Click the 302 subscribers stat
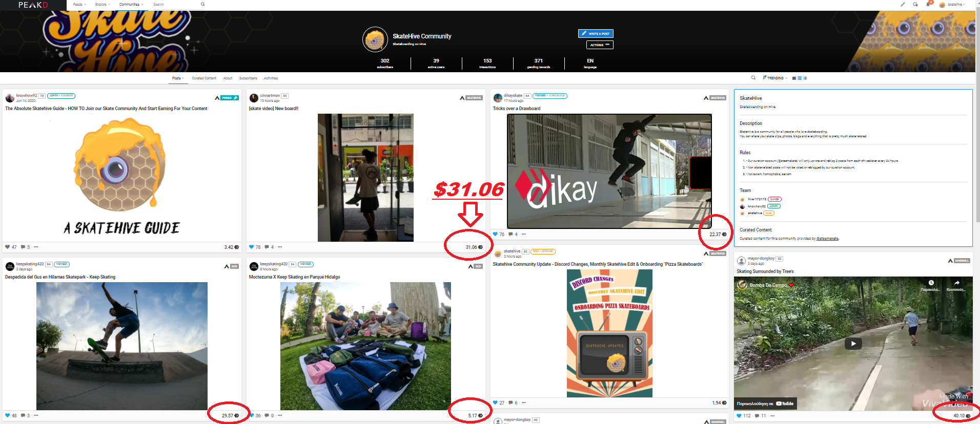The image size is (980, 424). [385, 63]
